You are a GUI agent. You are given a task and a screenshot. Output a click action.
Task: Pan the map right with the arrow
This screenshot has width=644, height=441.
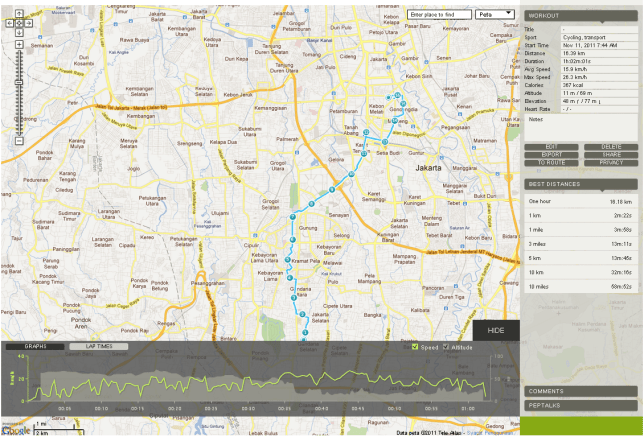coord(28,23)
